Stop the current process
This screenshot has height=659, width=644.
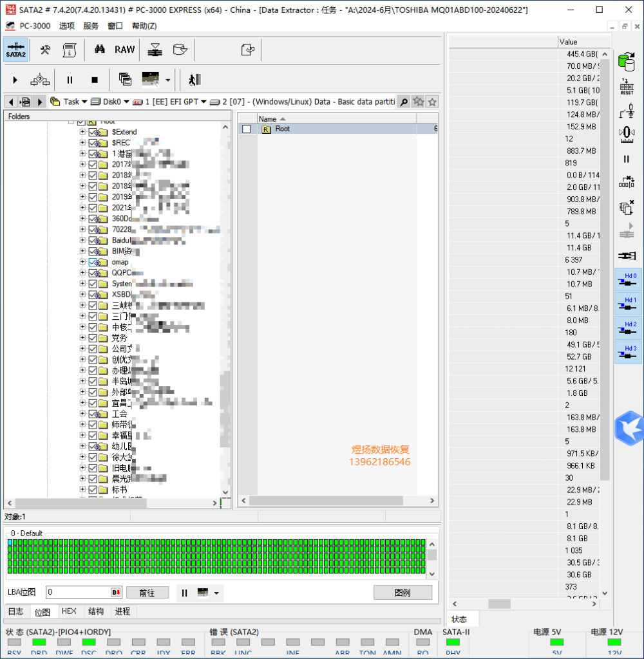pyautogui.click(x=95, y=80)
